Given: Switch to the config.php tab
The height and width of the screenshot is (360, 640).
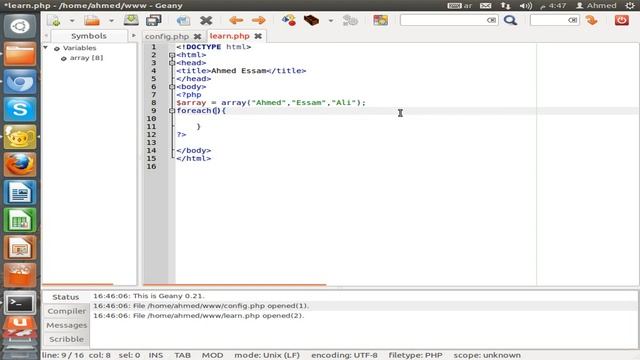Looking at the screenshot, I should pos(167,36).
